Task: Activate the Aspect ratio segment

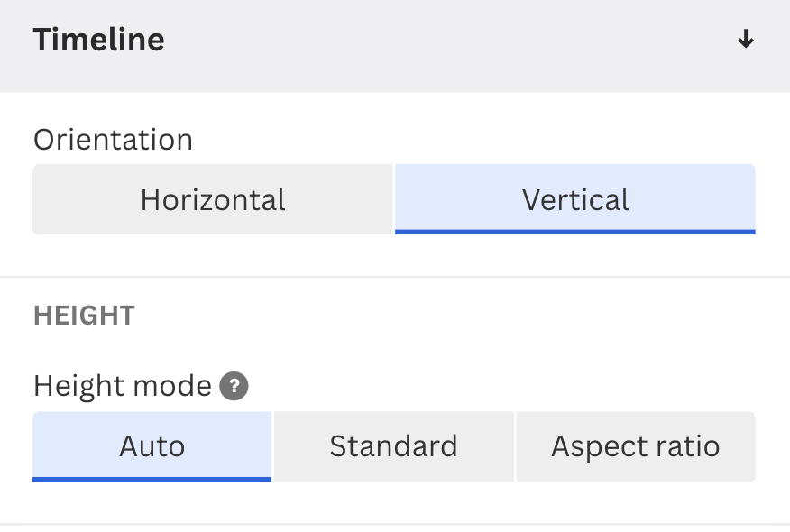Action: coord(636,446)
